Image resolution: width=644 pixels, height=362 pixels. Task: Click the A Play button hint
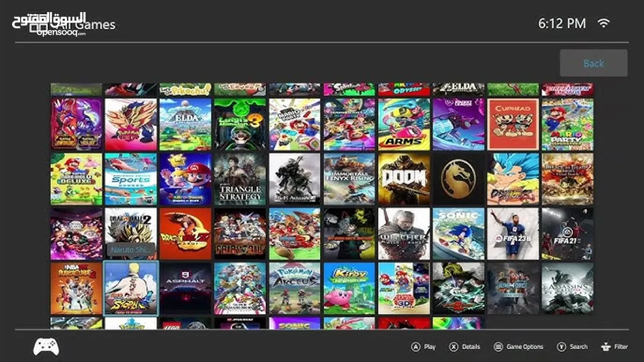tap(424, 346)
